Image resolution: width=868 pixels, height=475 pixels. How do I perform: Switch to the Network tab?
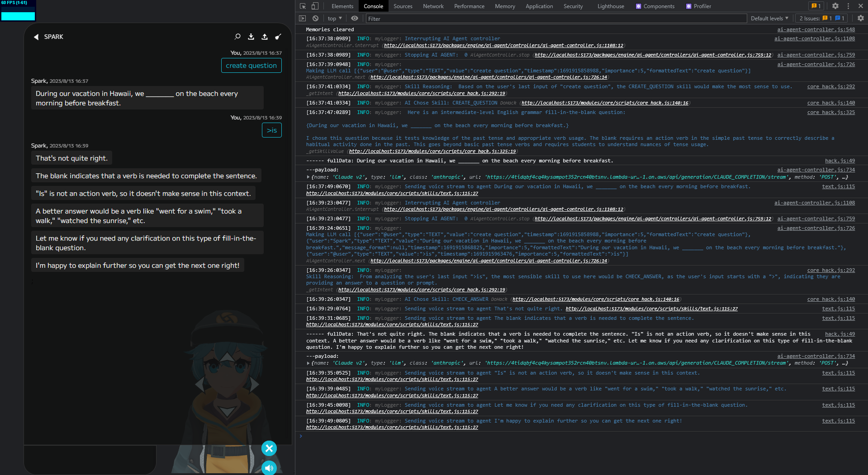[433, 6]
